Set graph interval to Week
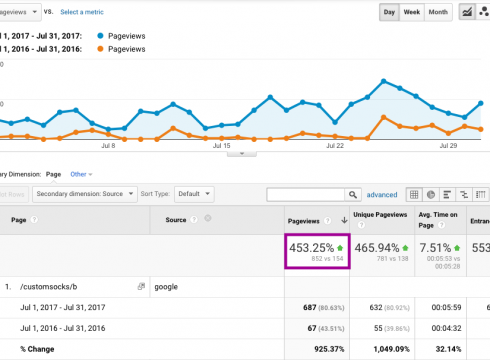490x360 pixels. [412, 12]
